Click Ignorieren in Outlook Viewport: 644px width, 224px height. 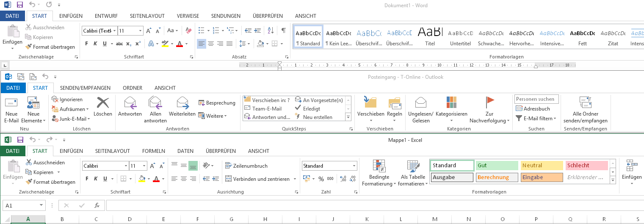pyautogui.click(x=67, y=100)
